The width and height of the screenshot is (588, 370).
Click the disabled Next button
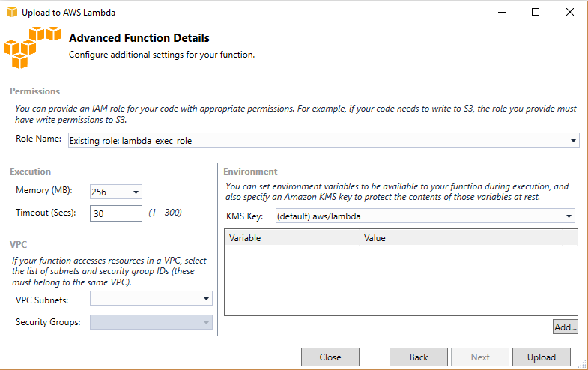[x=480, y=357]
